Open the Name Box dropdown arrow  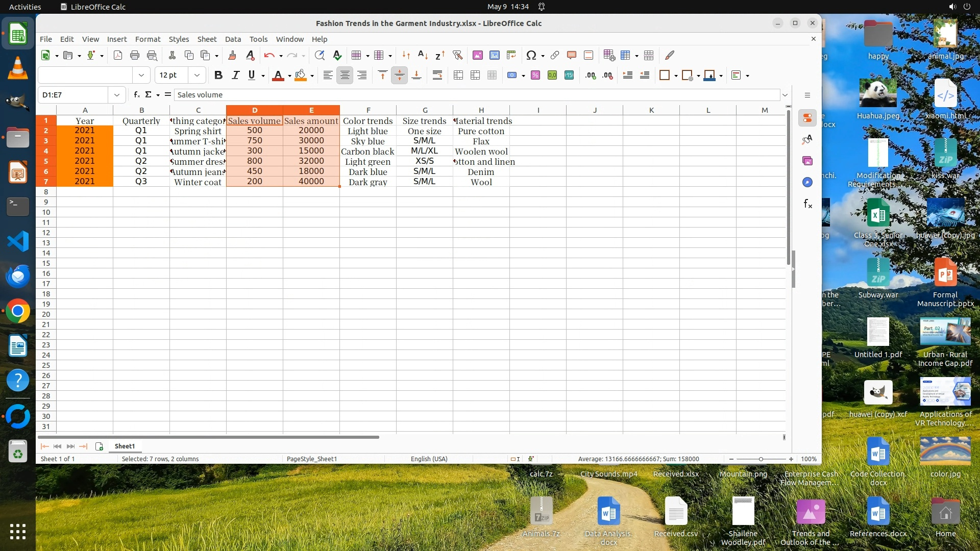click(117, 95)
